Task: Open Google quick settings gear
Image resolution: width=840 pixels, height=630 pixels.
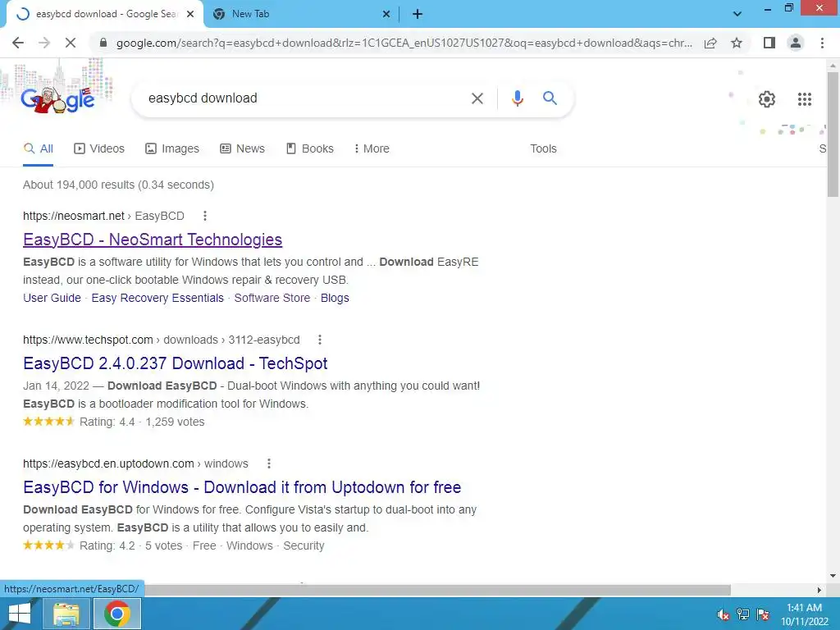Action: tap(767, 99)
